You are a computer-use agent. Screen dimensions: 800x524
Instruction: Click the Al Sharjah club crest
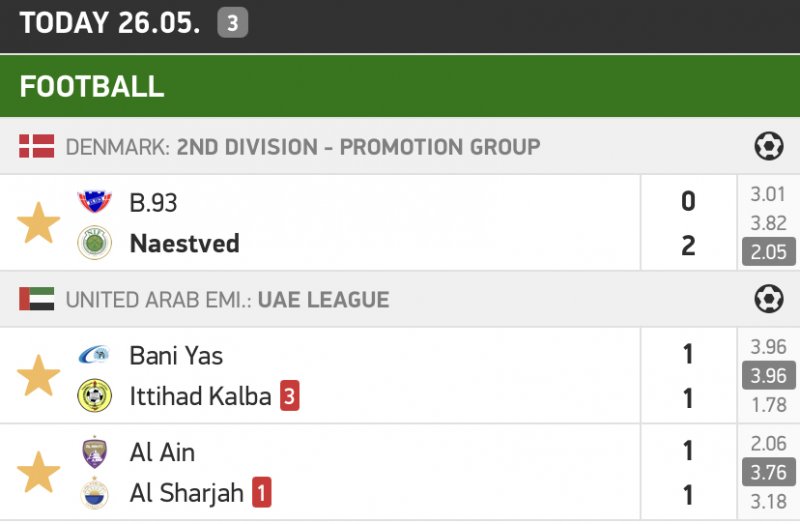tap(95, 493)
